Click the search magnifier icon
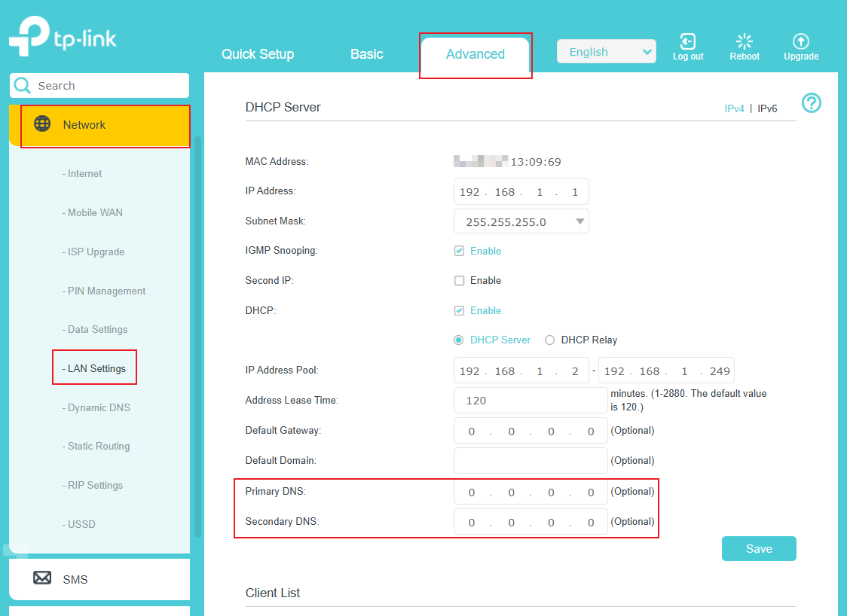The height and width of the screenshot is (616, 847). (x=23, y=85)
